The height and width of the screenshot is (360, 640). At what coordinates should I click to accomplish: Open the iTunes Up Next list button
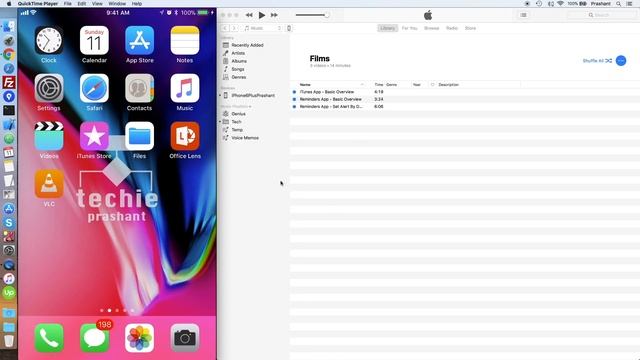point(523,15)
